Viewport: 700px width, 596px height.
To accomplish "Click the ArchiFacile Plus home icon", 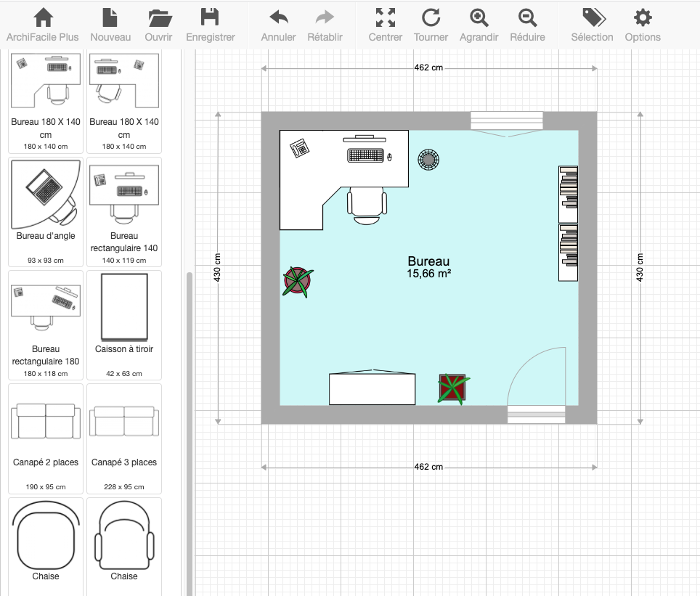I will coord(43,18).
